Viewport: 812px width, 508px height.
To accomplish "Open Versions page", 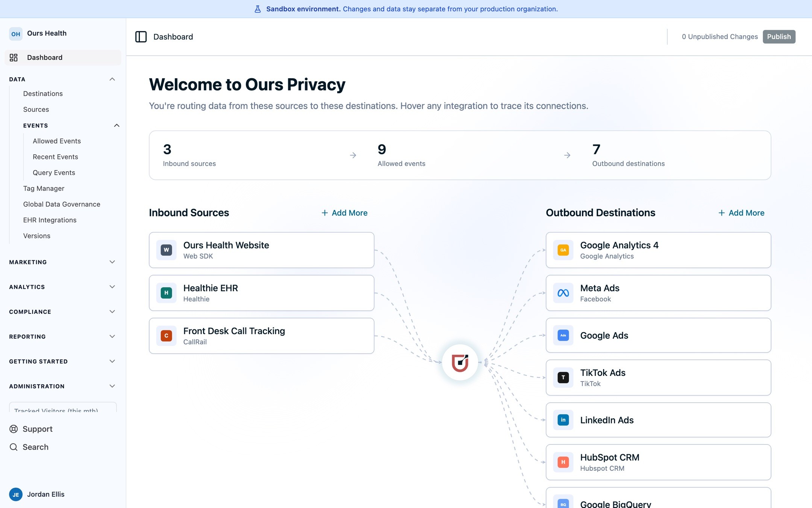I will pyautogui.click(x=36, y=236).
